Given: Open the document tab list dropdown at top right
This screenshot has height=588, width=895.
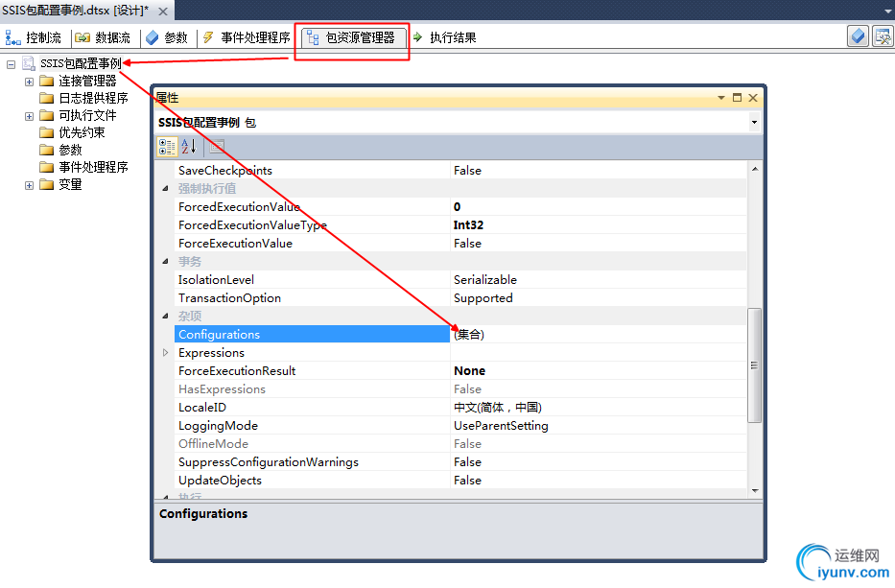Looking at the screenshot, I should click(887, 11).
